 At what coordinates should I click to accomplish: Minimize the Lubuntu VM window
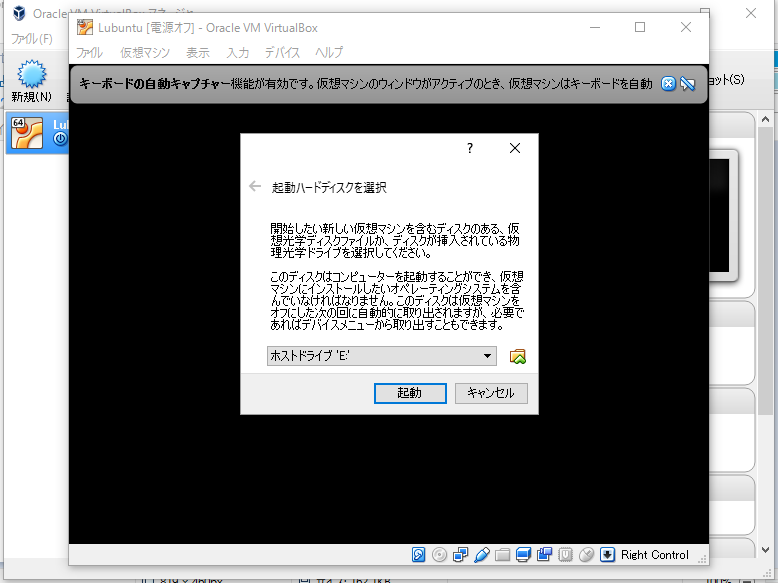595,27
